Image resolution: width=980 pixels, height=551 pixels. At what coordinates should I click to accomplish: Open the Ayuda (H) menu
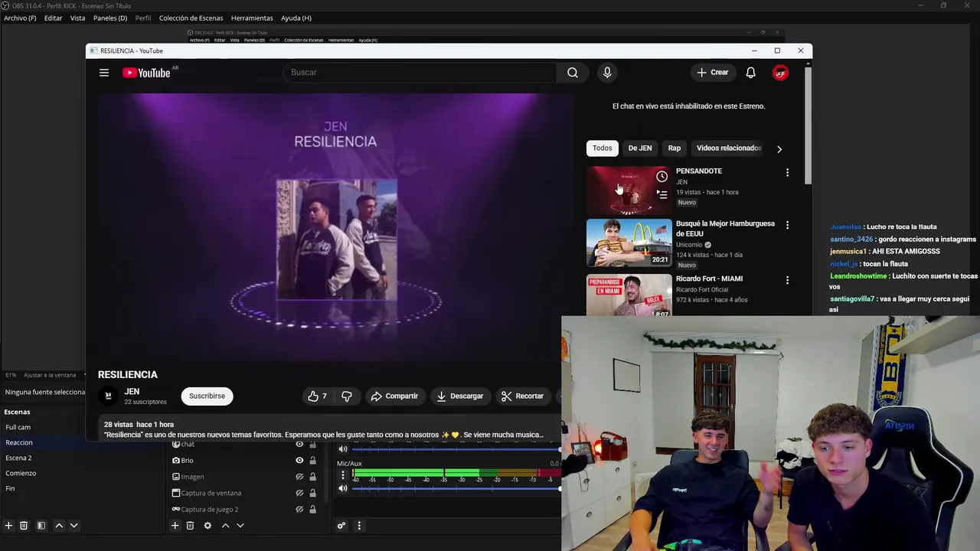(296, 18)
